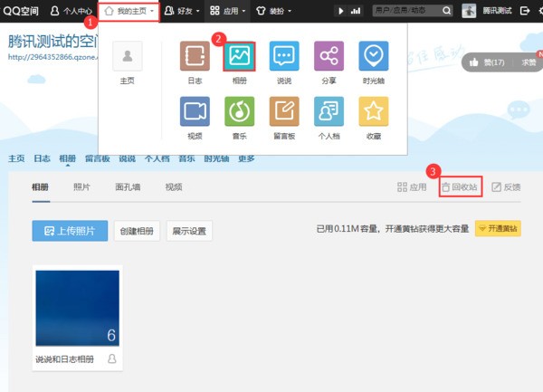Open the 时光轴 timeline icon in dropdown
Screen dimensions: 543x392
373,56
